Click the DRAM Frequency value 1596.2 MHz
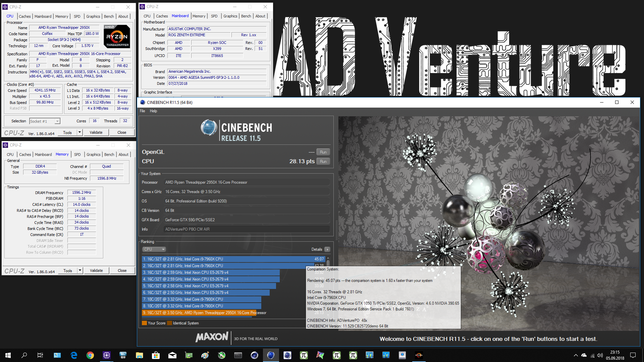Viewport: 644px width, 362px height. [82, 193]
